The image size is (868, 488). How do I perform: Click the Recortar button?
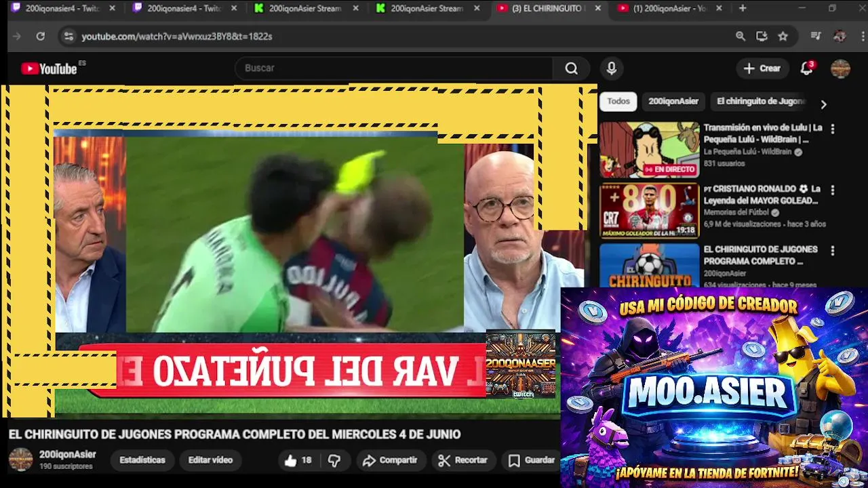pos(463,460)
